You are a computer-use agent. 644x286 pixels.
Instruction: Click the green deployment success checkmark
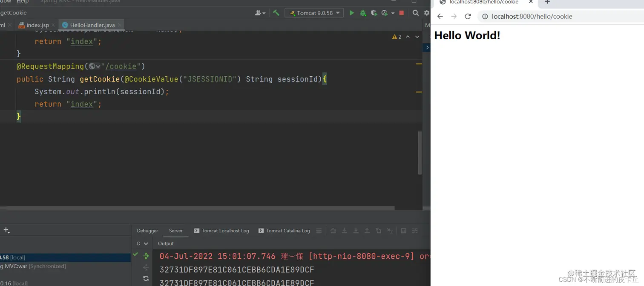click(135, 254)
